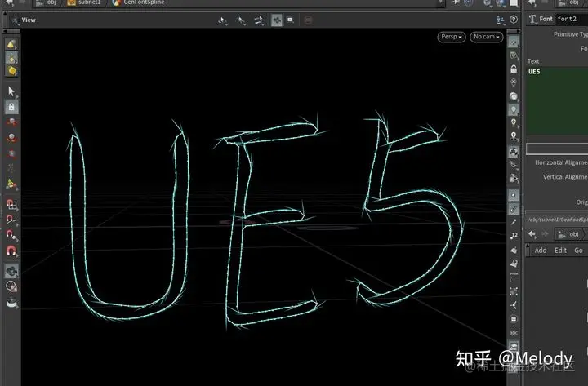588x386 pixels.
Task: Toggle the multi snapping large magnet
Action: (x=11, y=251)
